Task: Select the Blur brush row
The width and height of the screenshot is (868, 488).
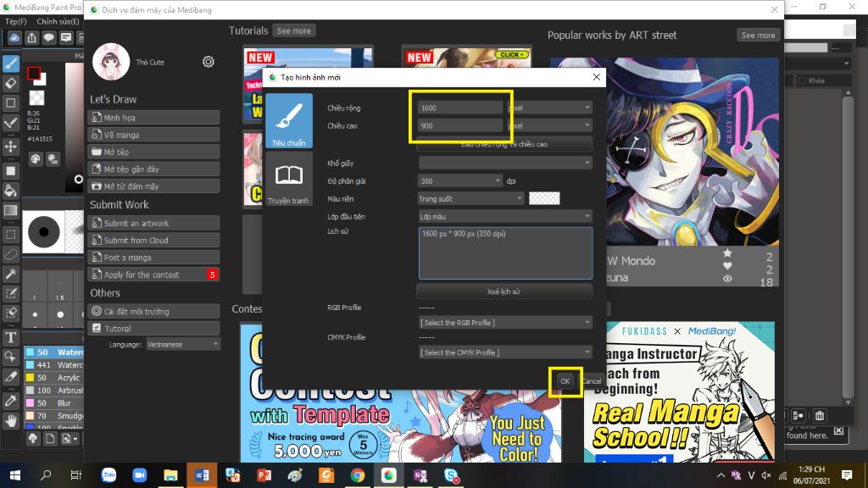Action: click(53, 402)
